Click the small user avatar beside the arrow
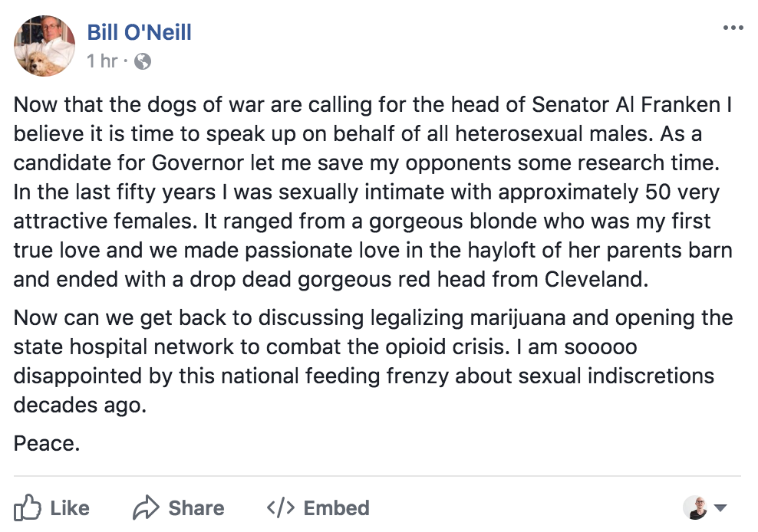 point(695,507)
